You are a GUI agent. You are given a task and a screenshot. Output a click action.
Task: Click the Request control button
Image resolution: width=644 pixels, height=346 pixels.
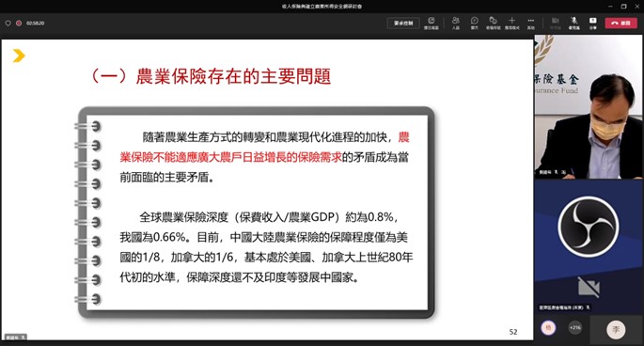[x=403, y=23]
